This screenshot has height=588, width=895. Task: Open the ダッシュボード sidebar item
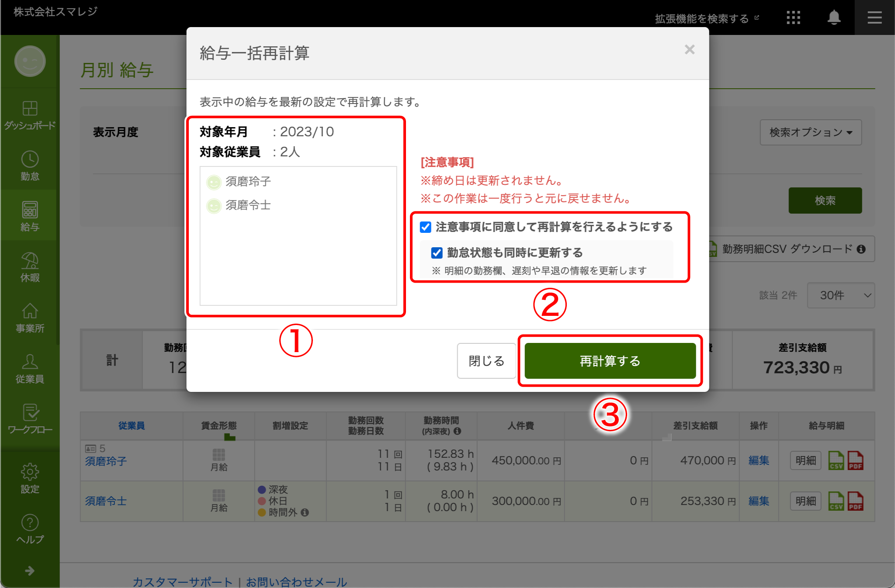click(30, 115)
